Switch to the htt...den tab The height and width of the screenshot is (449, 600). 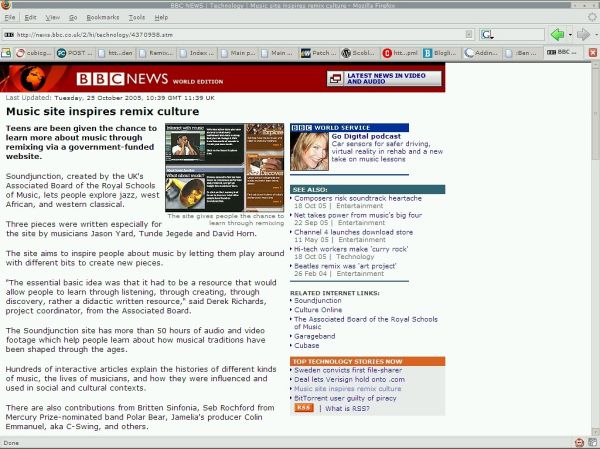[x=116, y=53]
